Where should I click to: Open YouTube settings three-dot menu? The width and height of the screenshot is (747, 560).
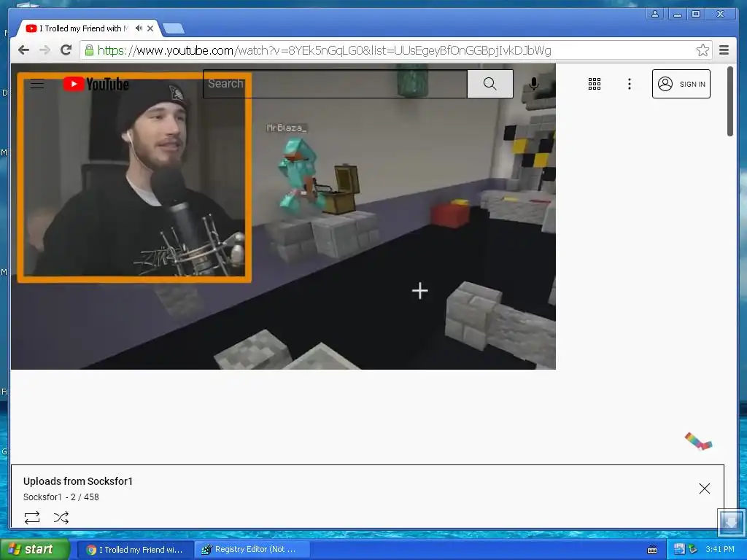630,84
